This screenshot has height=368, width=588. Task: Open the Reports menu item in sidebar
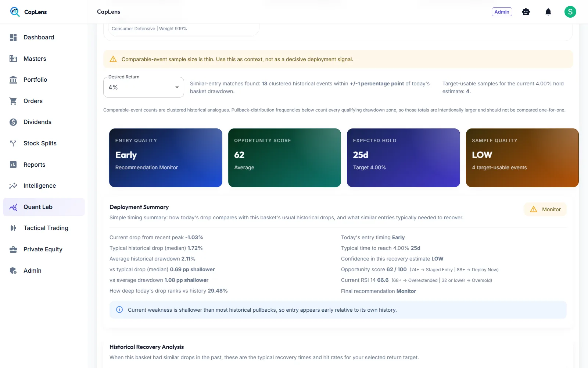click(x=44, y=164)
